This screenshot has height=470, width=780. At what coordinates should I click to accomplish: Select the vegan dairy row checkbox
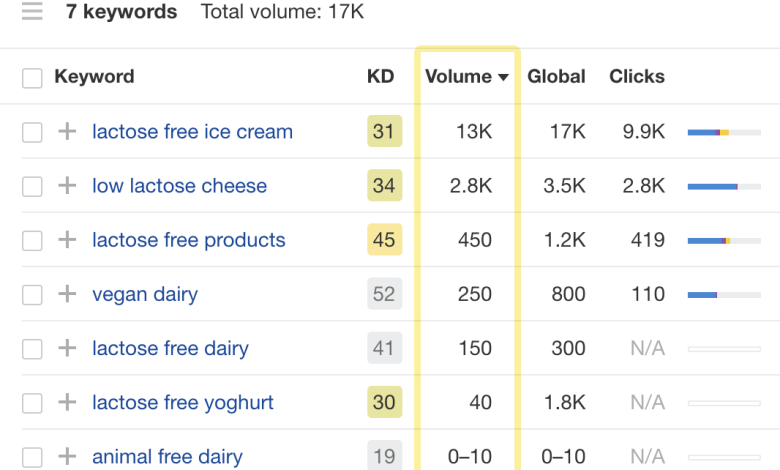32,294
